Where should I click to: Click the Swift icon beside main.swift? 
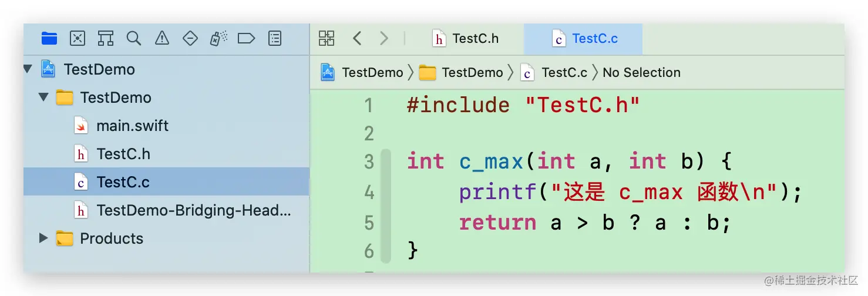coord(81,126)
